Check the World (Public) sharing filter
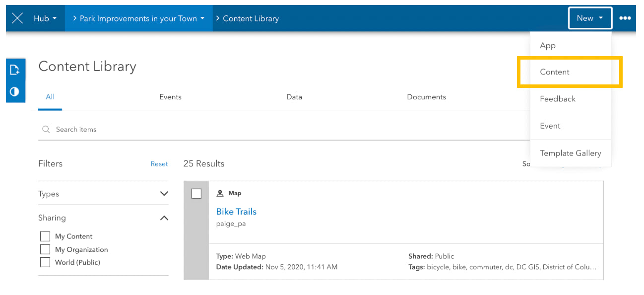This screenshot has height=295, width=644. point(45,262)
